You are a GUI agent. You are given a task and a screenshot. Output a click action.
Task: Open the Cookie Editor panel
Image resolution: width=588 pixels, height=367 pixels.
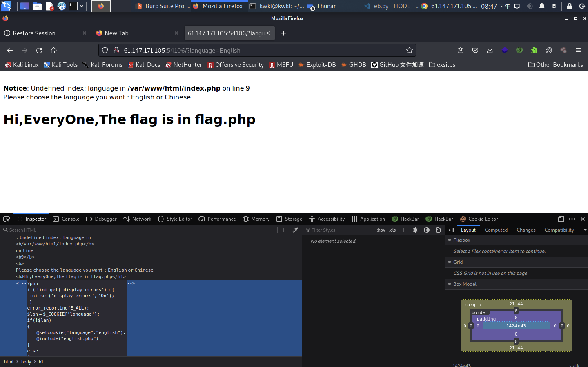[479, 219]
